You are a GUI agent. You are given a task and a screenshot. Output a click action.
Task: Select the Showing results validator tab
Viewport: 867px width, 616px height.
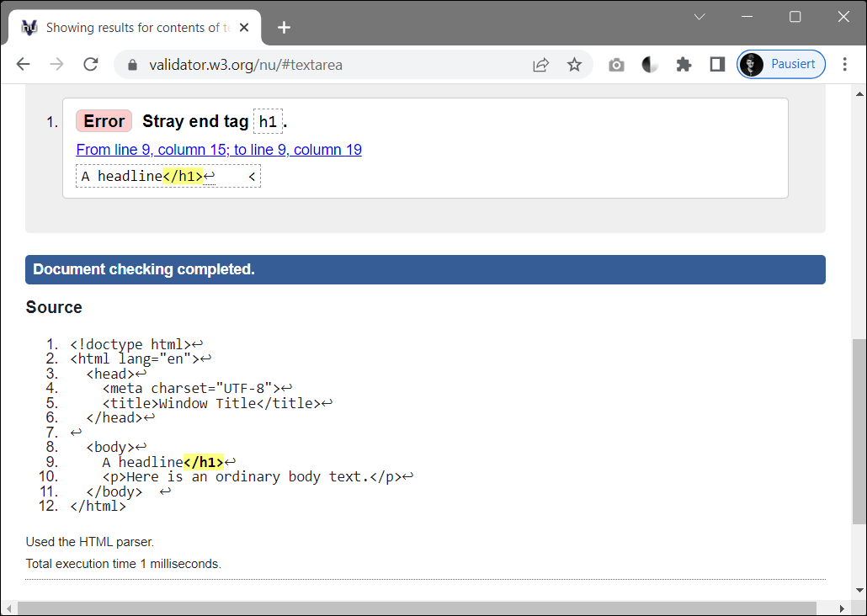[x=135, y=28]
